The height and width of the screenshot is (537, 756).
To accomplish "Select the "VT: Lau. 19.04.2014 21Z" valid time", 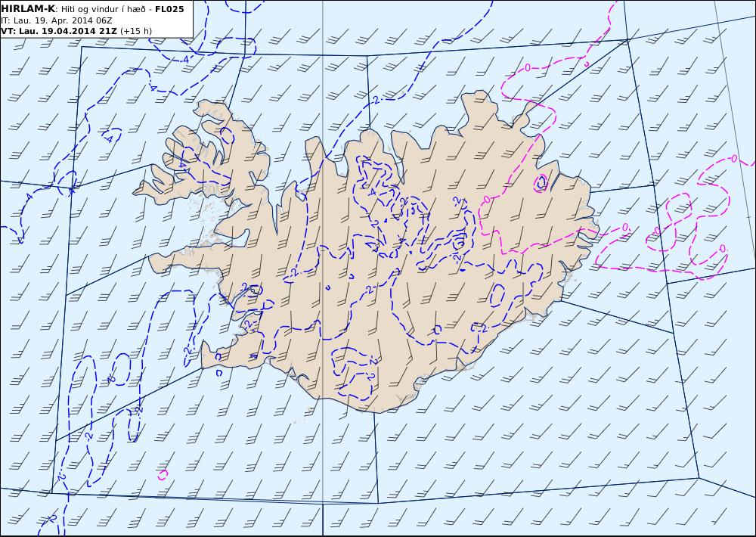I will point(59,31).
